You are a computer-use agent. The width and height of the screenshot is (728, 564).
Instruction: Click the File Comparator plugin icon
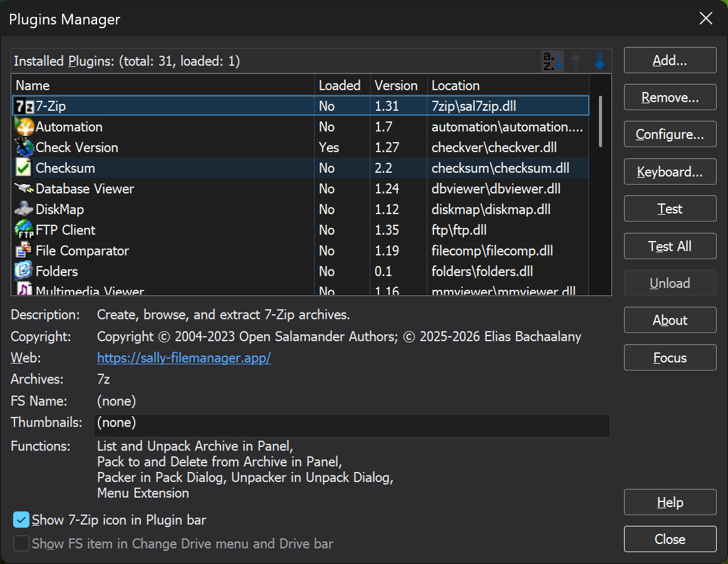[x=24, y=250]
